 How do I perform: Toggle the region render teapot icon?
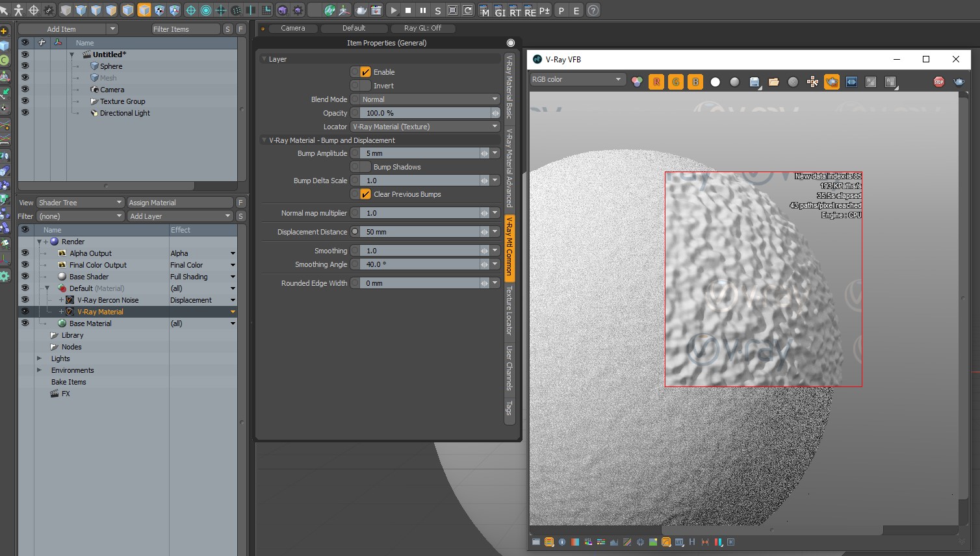click(832, 82)
